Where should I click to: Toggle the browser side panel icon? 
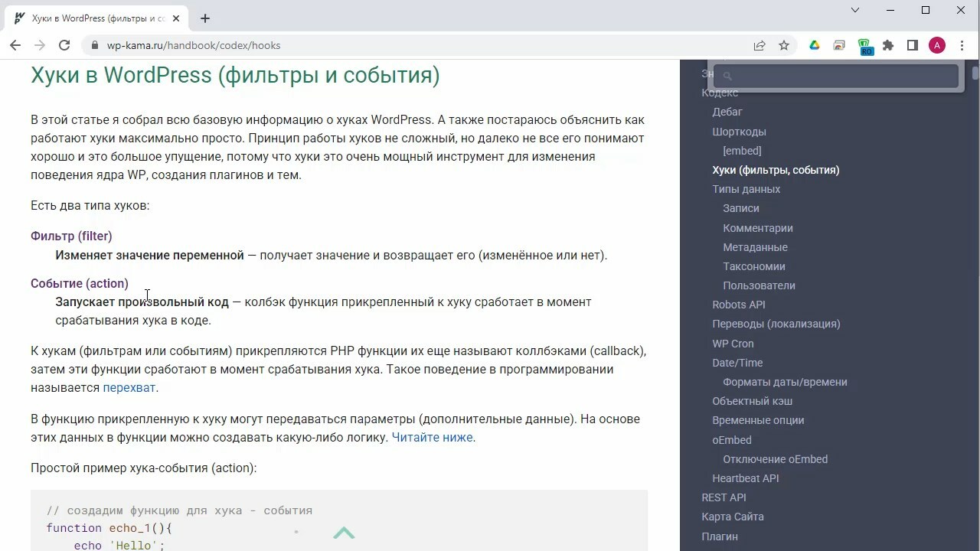pyautogui.click(x=913, y=45)
